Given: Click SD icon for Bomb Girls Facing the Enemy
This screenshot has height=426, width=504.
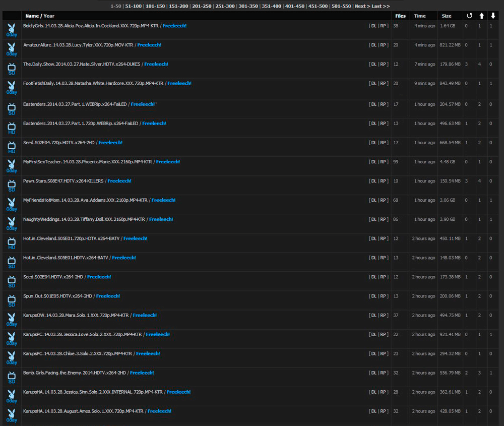Looking at the screenshot, I should pyautogui.click(x=12, y=378).
